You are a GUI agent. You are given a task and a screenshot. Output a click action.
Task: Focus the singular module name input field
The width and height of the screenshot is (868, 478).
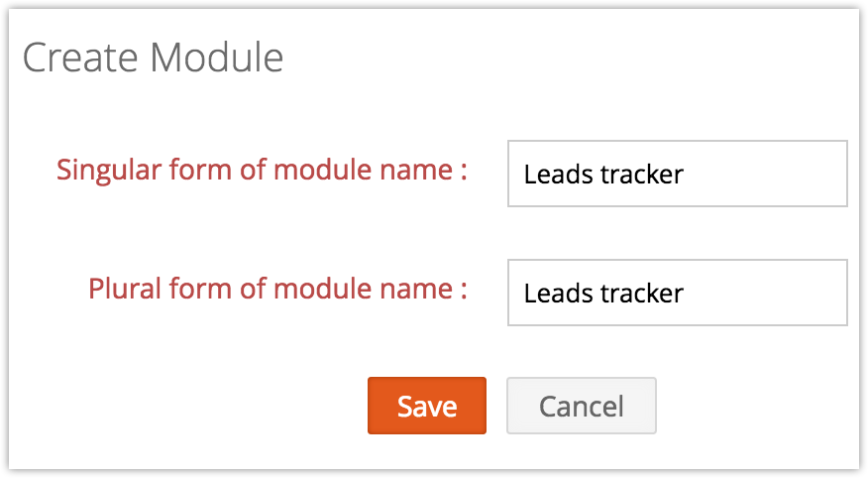pyautogui.click(x=677, y=174)
